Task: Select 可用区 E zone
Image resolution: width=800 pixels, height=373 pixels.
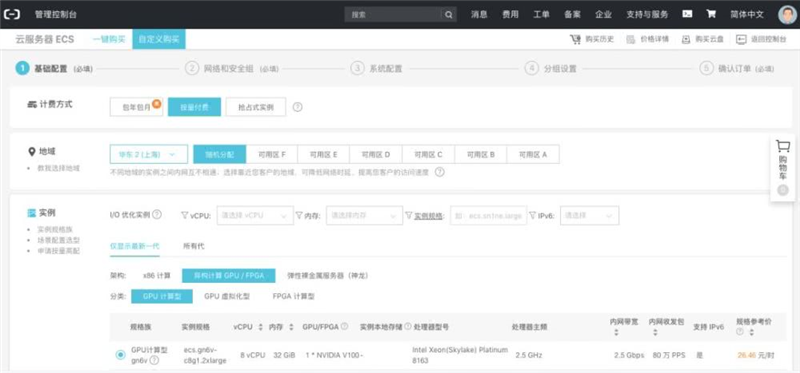Action: tap(324, 154)
